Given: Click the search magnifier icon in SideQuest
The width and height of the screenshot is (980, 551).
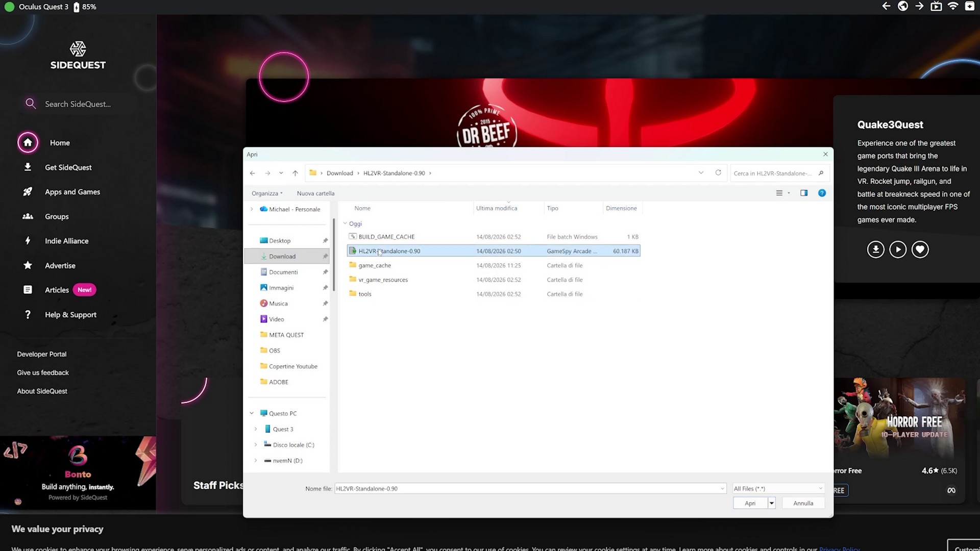Looking at the screenshot, I should (31, 104).
